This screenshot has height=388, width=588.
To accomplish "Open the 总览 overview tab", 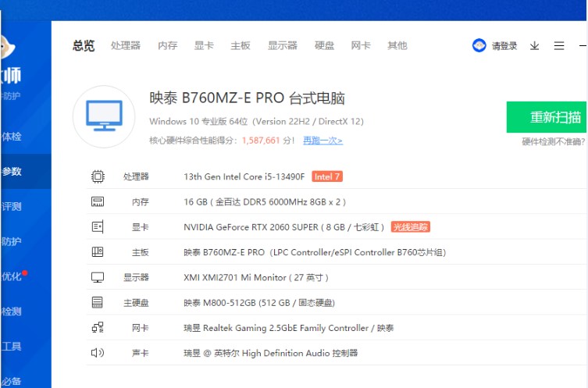I will (84, 46).
